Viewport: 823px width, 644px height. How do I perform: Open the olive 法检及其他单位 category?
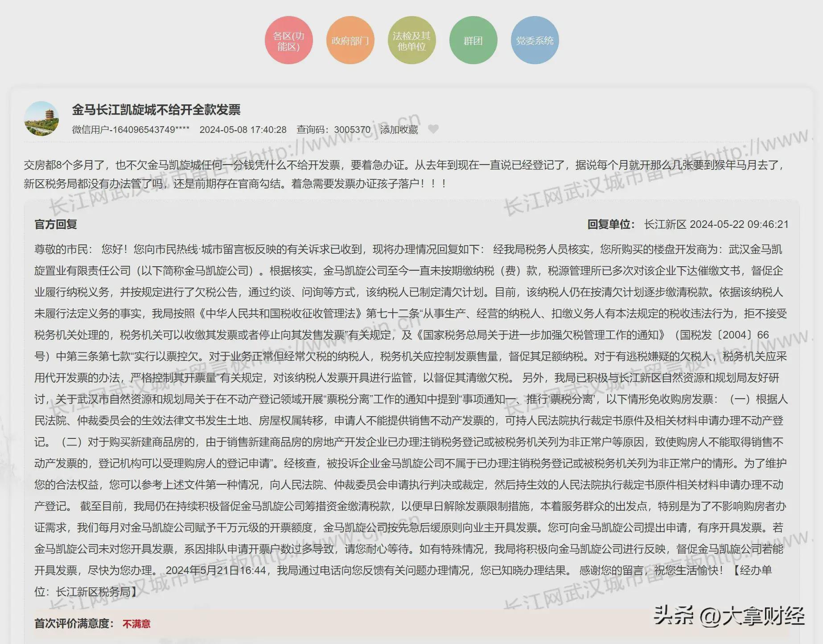click(x=411, y=41)
